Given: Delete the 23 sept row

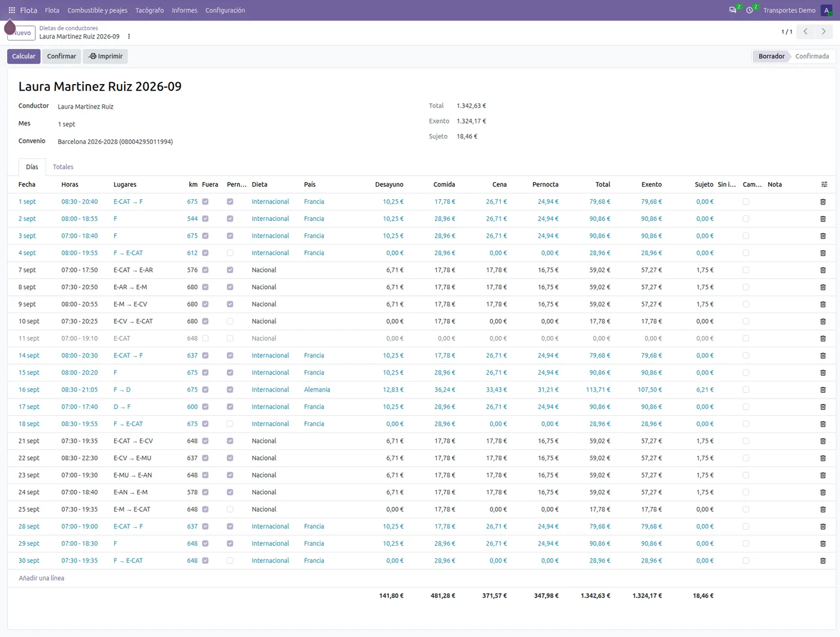Looking at the screenshot, I should [x=823, y=476].
